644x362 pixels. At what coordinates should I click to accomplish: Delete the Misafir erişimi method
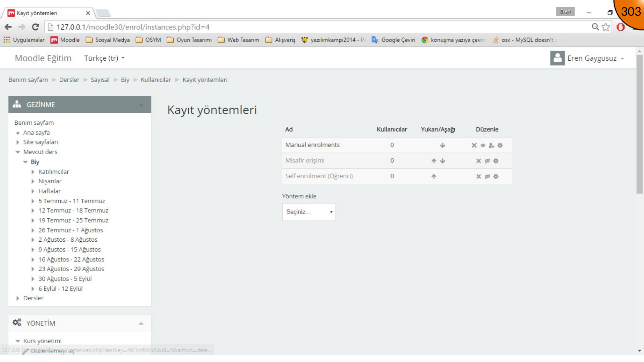point(478,161)
